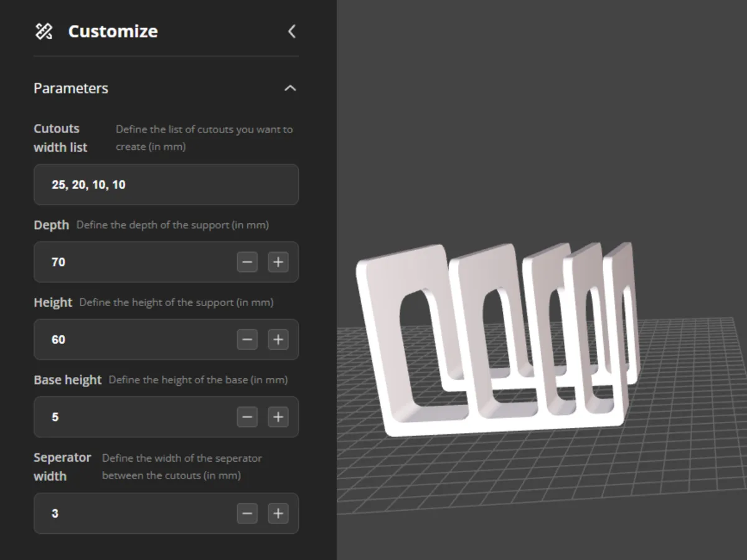Image resolution: width=747 pixels, height=560 pixels.
Task: Click the Parameters section heading
Action: (71, 88)
